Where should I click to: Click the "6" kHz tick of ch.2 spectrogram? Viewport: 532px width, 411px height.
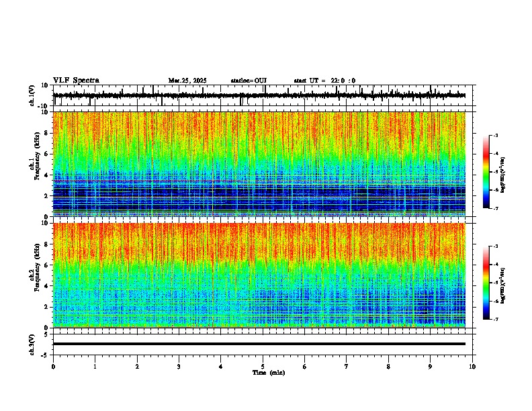[x=46, y=265]
